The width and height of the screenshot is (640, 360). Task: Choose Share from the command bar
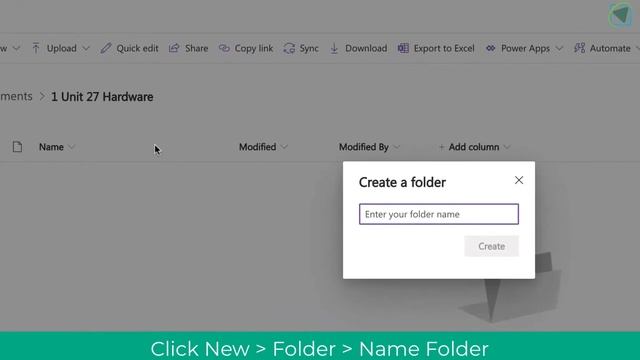(196, 48)
